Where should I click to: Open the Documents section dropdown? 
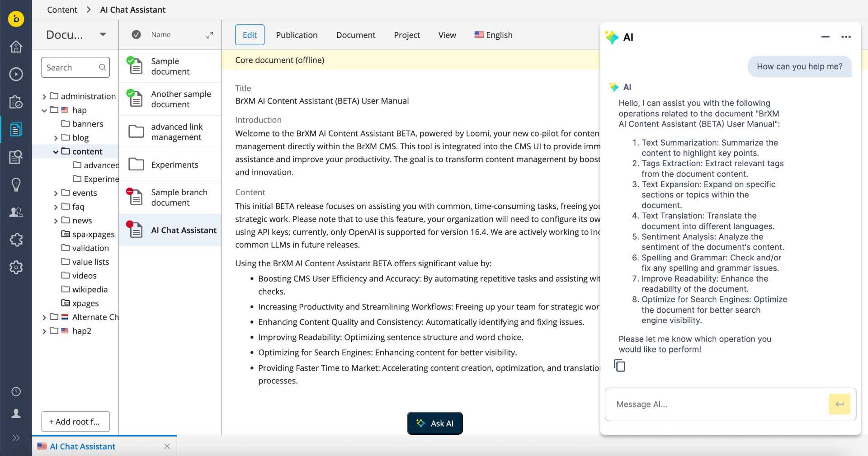pos(103,35)
